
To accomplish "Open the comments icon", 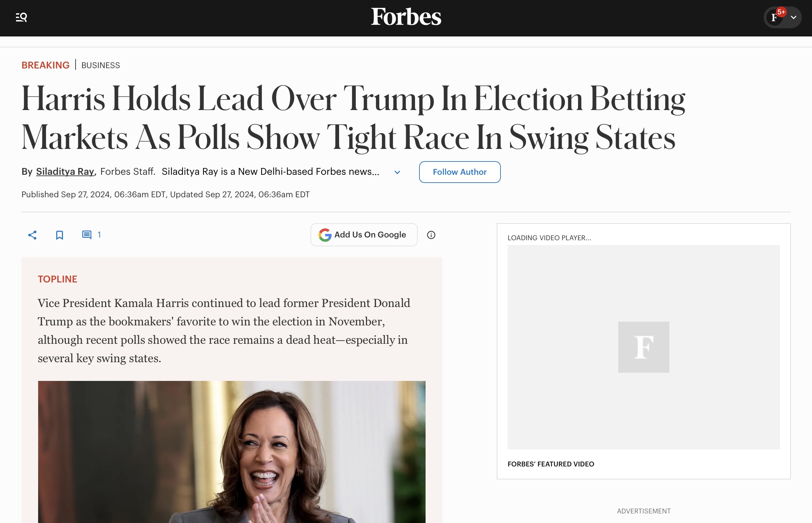I will coord(87,235).
